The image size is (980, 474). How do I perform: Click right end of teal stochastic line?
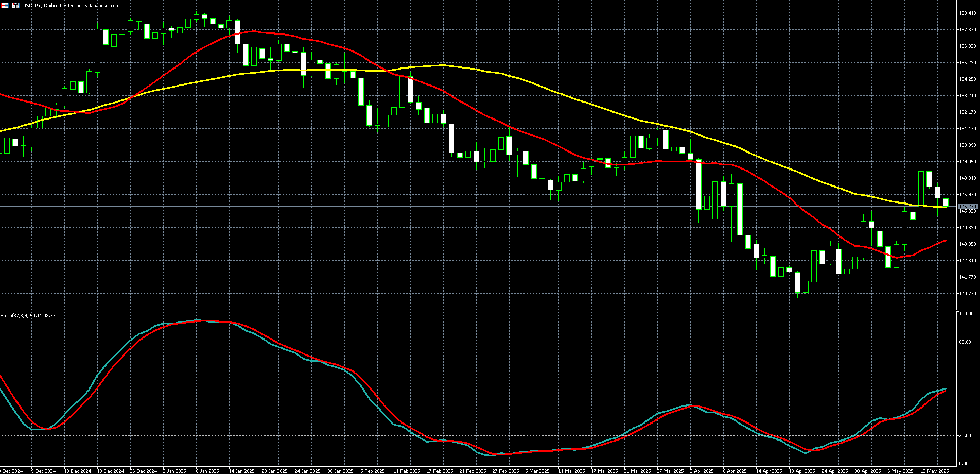pyautogui.click(x=946, y=389)
